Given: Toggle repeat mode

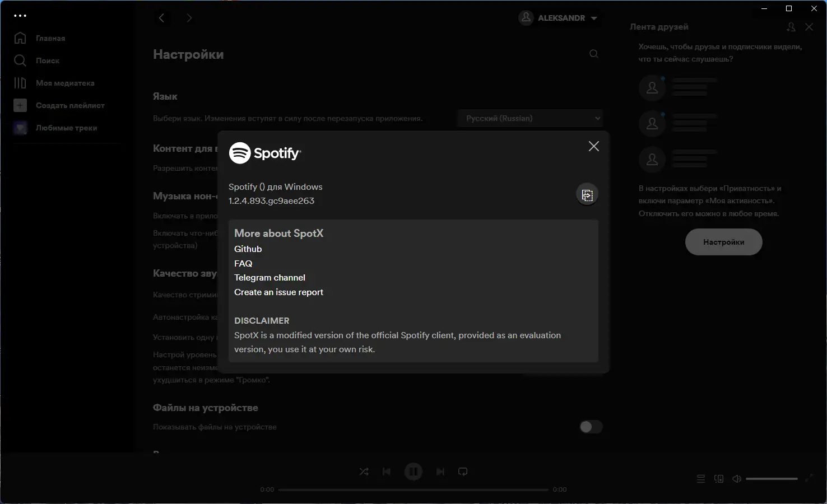Looking at the screenshot, I should [x=463, y=472].
